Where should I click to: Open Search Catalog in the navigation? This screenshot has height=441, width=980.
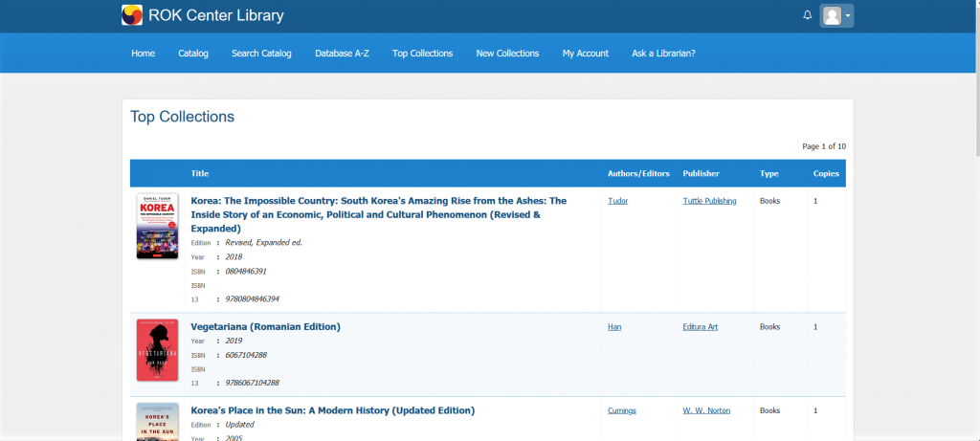pos(261,54)
